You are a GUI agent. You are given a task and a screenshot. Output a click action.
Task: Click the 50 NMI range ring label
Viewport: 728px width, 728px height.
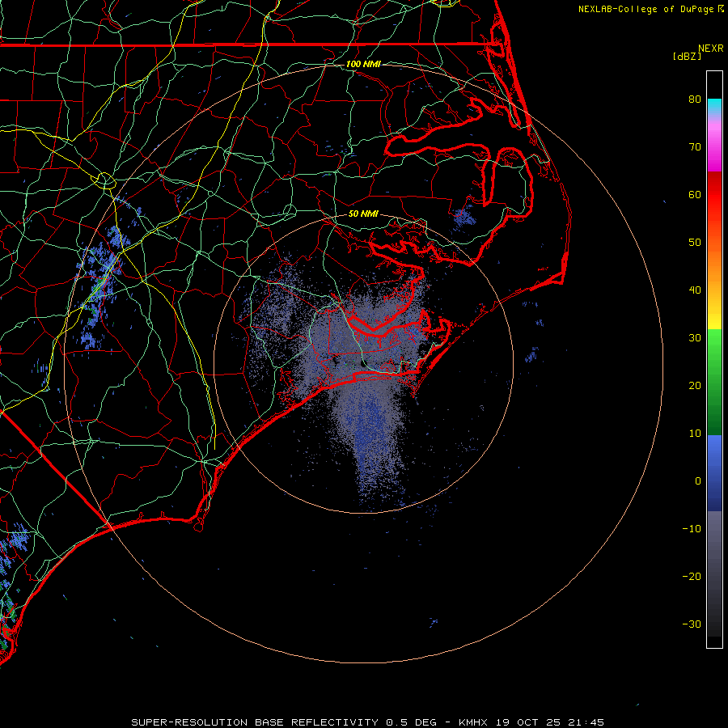tap(363, 214)
